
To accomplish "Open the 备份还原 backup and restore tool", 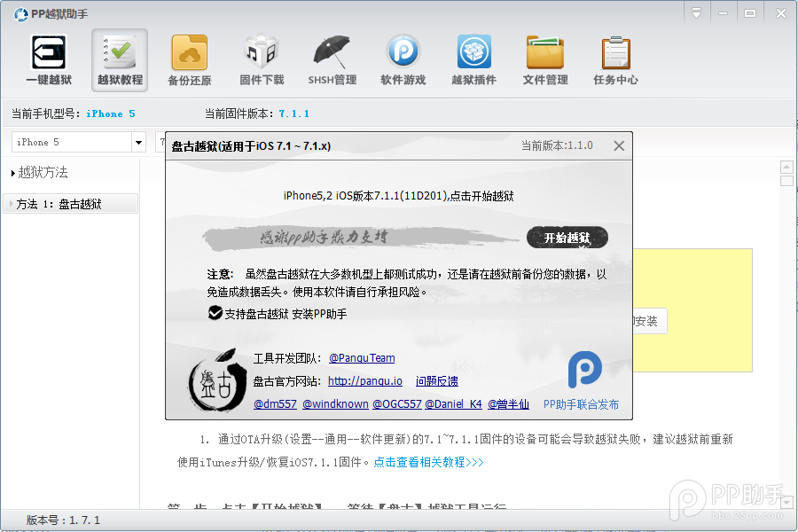I will pyautogui.click(x=190, y=59).
